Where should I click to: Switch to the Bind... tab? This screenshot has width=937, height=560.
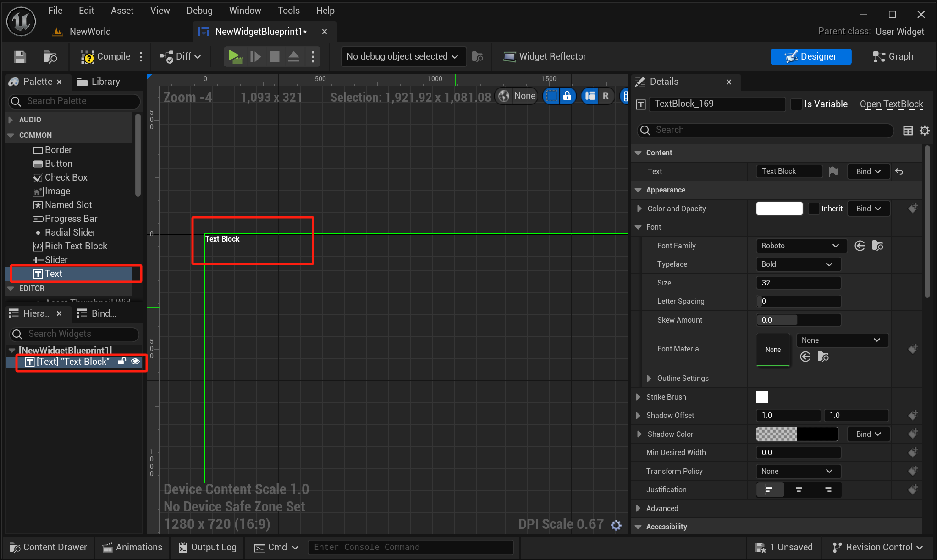[97, 313]
